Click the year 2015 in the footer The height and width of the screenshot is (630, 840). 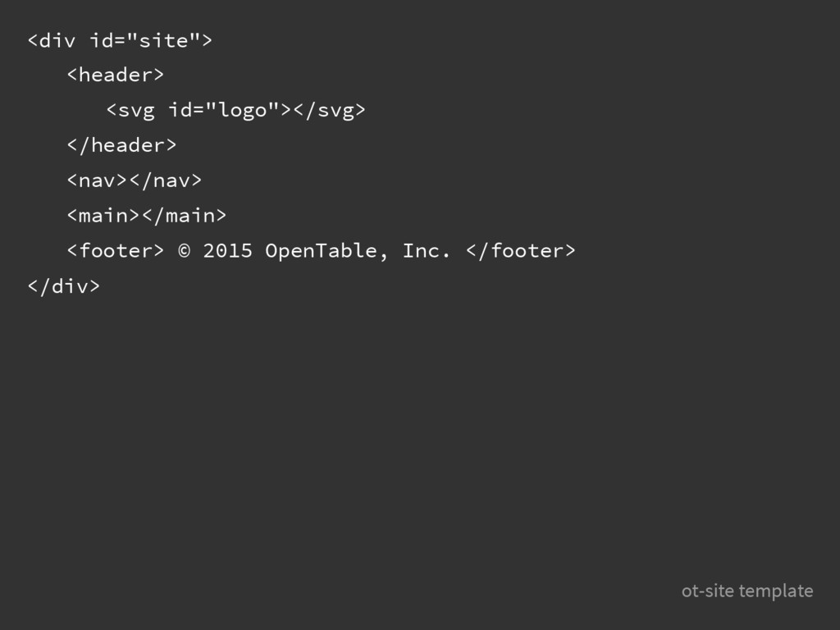pyautogui.click(x=228, y=251)
